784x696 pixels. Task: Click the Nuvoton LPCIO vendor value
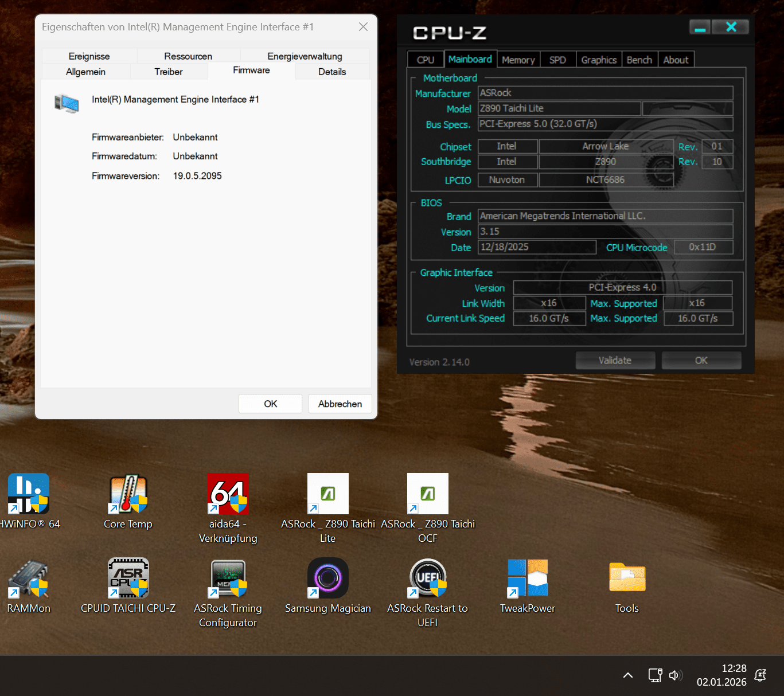(x=508, y=180)
